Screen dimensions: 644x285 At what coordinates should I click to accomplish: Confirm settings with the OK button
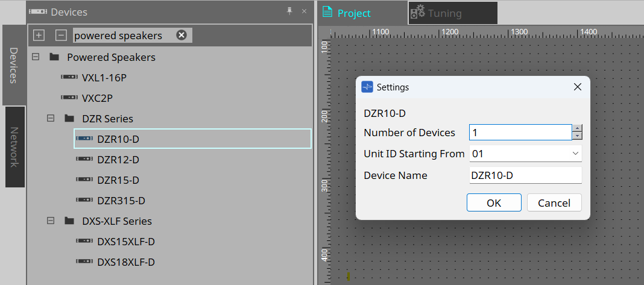[x=494, y=203]
